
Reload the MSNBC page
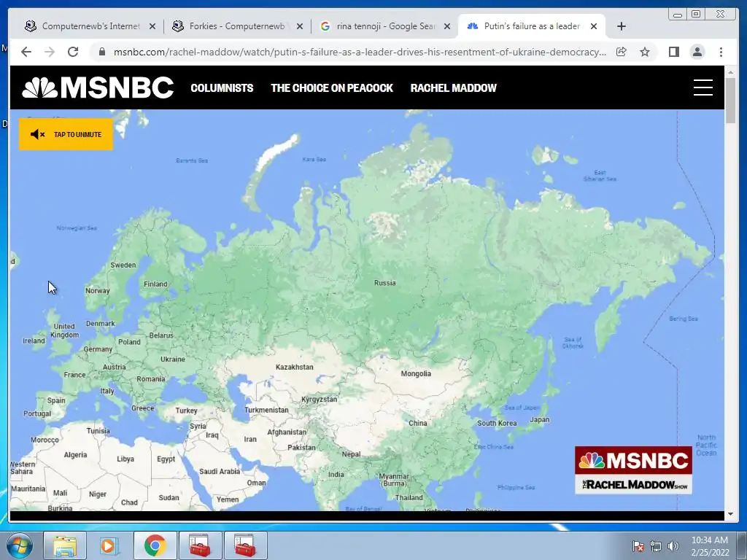(x=73, y=52)
